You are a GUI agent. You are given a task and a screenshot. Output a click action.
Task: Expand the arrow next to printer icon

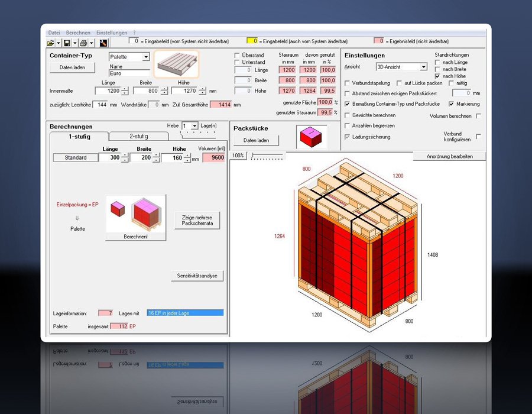pos(92,43)
